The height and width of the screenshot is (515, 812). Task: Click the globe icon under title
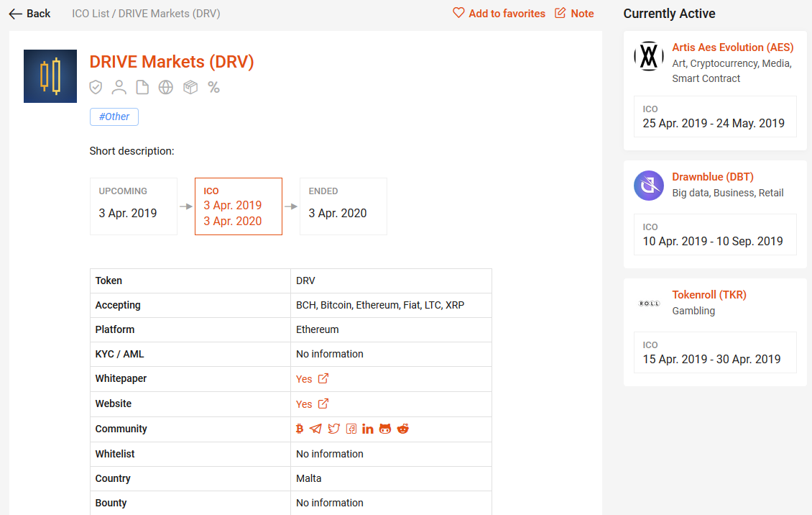166,87
